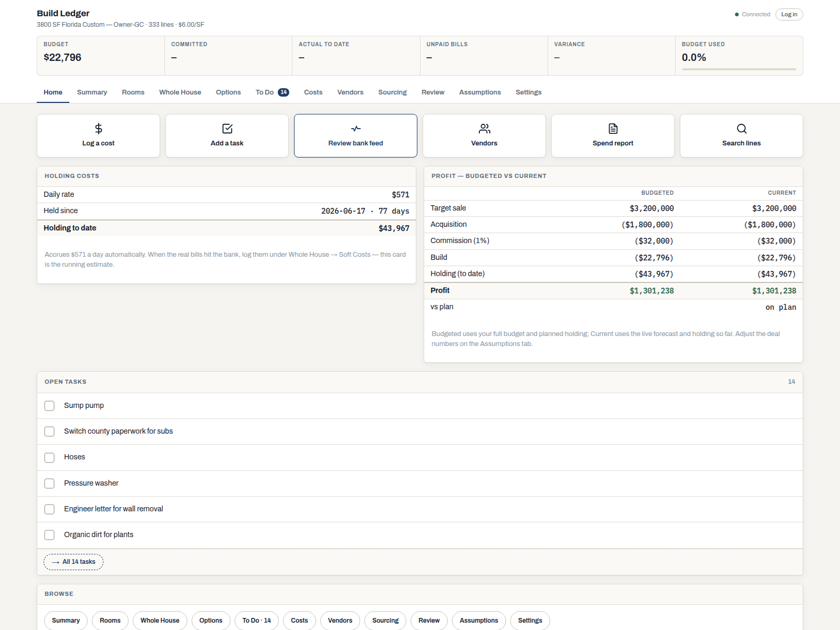
Task: Click the magnifier Search lines icon
Action: pyautogui.click(x=742, y=129)
